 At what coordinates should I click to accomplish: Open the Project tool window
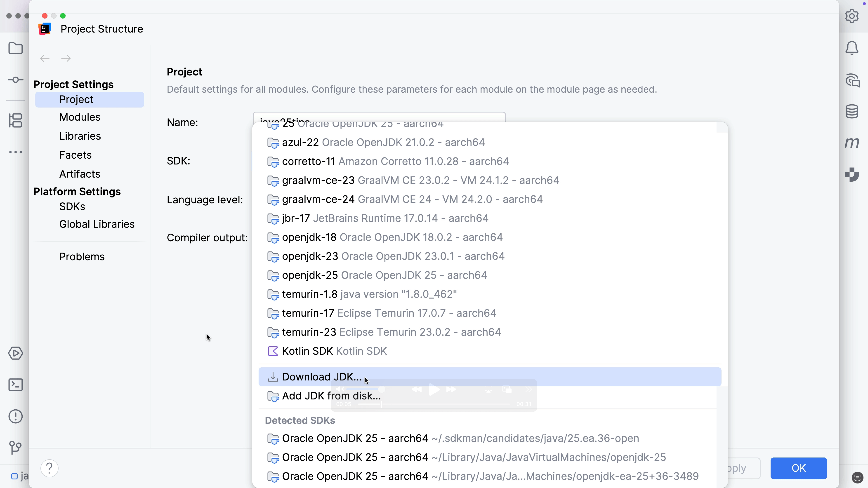pos(15,49)
